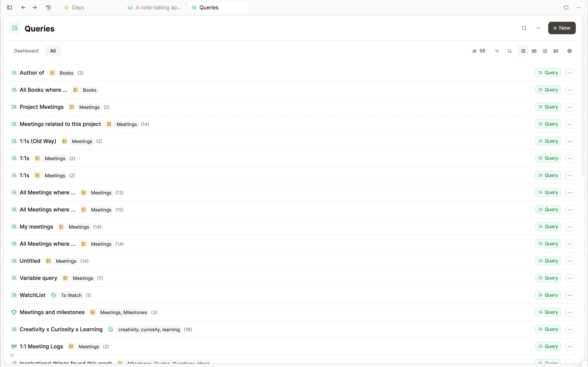Click the search icon beside the Queries title

(524, 28)
